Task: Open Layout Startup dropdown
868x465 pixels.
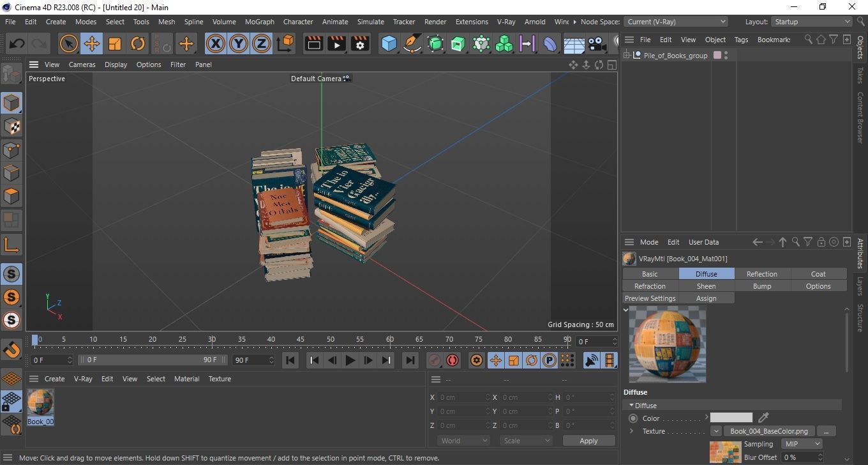Action: coord(811,22)
